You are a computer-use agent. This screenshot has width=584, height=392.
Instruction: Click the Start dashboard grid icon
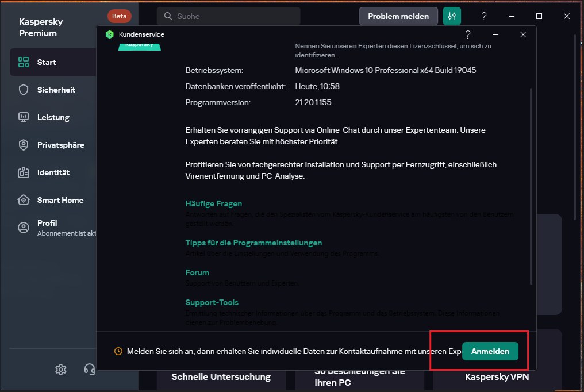click(24, 62)
